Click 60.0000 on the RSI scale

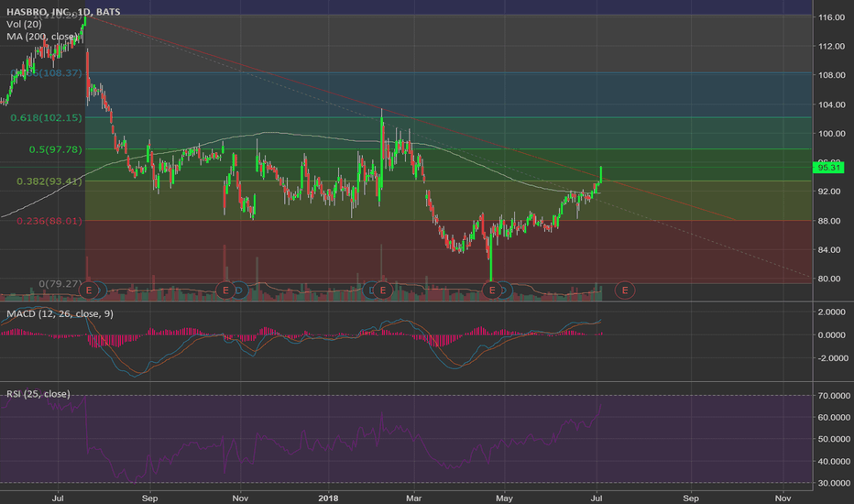[x=834, y=417]
